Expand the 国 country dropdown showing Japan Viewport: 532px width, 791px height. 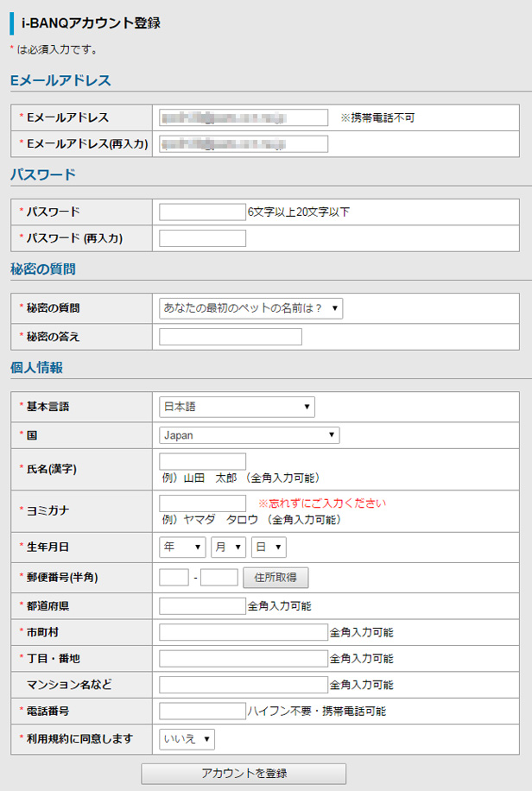[250, 435]
